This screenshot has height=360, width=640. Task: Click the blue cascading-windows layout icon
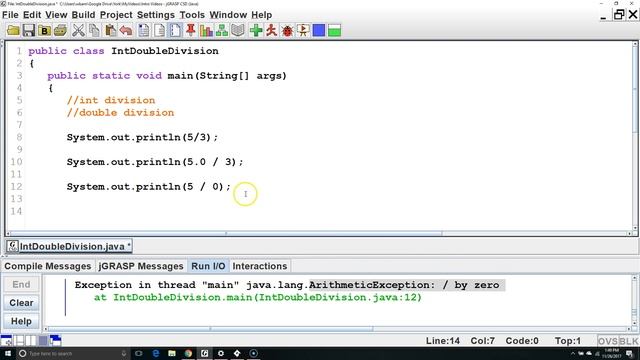[56, 340]
